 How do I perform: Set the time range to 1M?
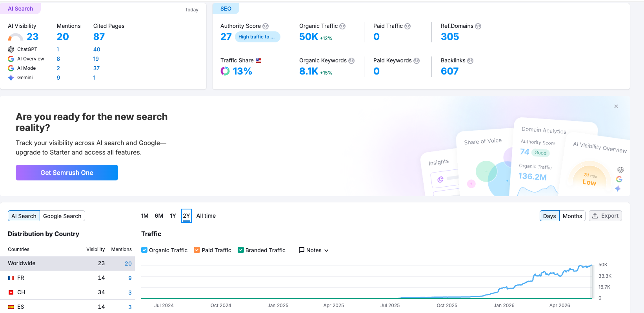pyautogui.click(x=145, y=216)
